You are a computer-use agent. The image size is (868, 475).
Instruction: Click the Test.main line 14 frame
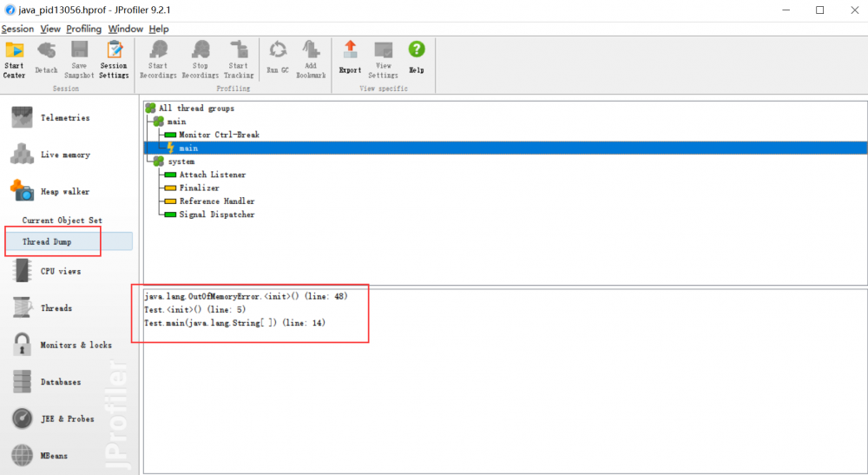[x=234, y=323]
